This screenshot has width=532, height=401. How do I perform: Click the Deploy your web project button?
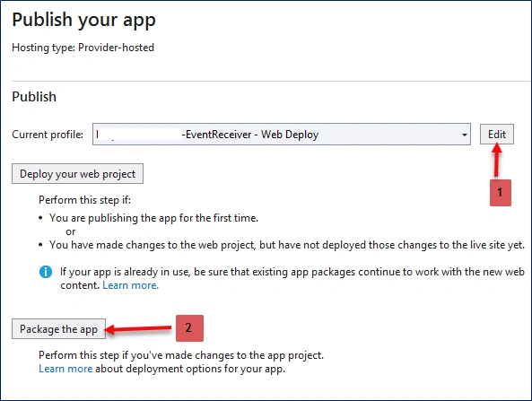[x=77, y=174]
